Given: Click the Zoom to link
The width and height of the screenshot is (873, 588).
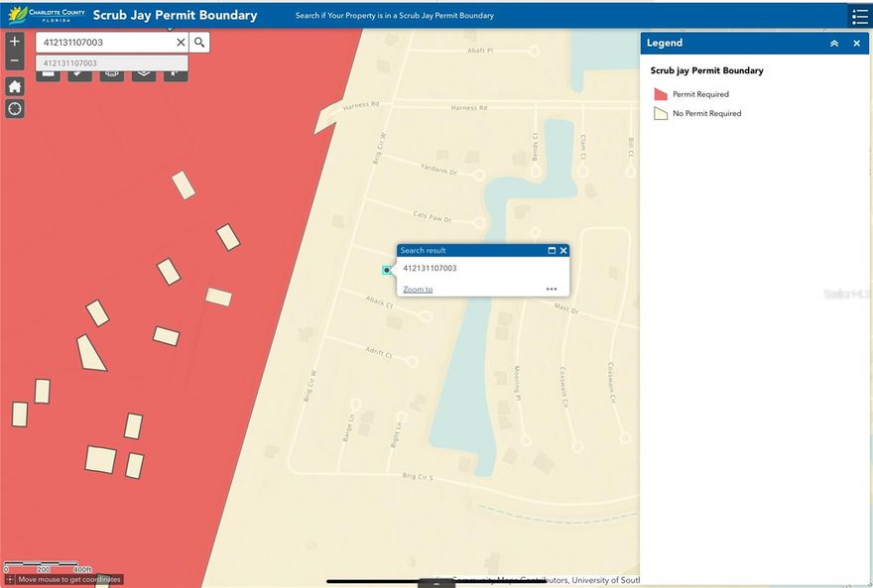Looking at the screenshot, I should 417,289.
